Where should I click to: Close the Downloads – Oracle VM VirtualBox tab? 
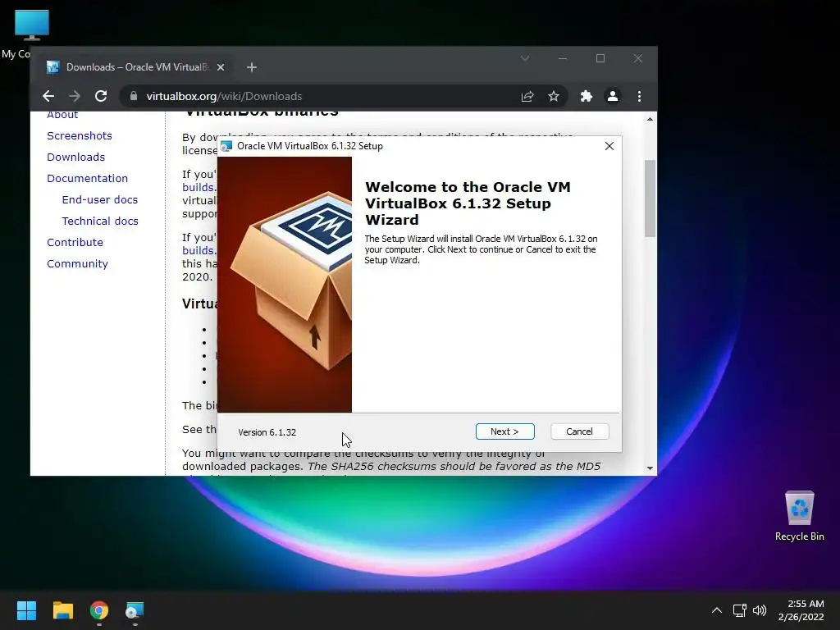pyautogui.click(x=221, y=67)
